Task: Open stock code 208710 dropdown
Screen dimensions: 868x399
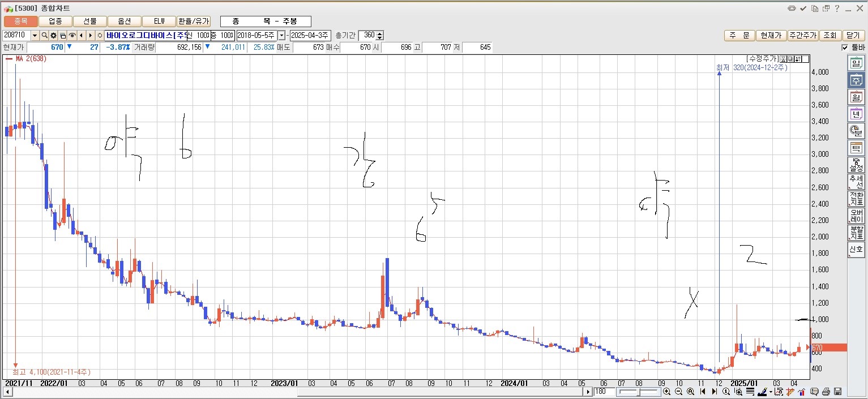Action: (x=35, y=36)
